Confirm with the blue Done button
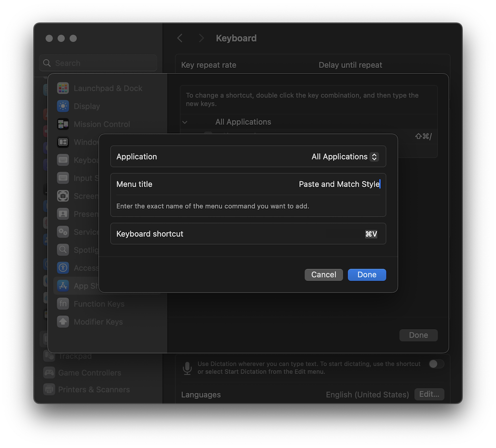This screenshot has width=496, height=448. tap(367, 275)
